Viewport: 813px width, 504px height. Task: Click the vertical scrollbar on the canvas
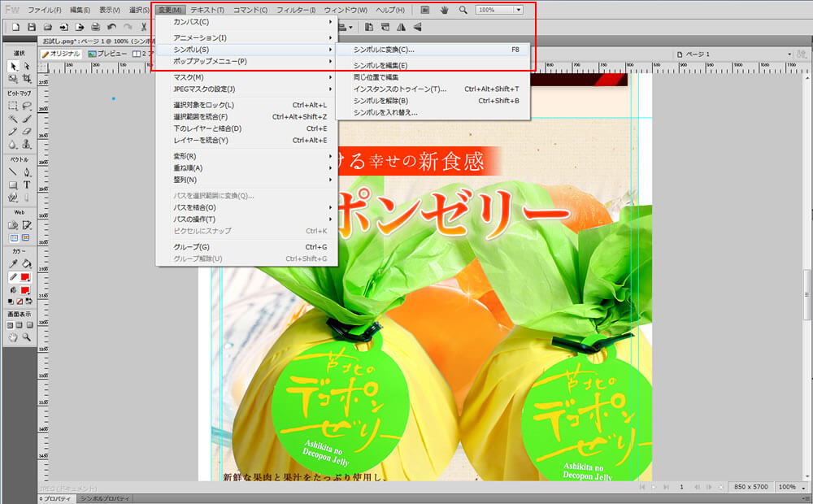tap(806, 285)
